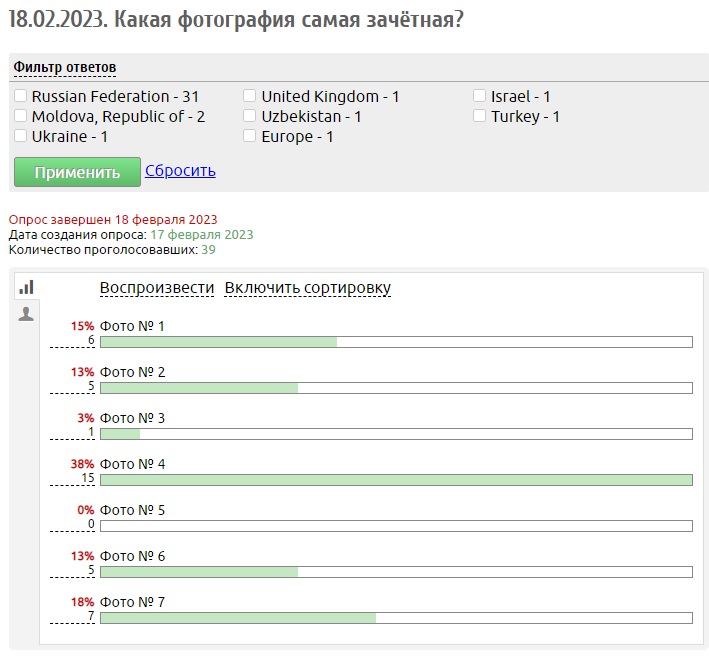
Task: Open the voters list via person icon
Action: pos(26,314)
